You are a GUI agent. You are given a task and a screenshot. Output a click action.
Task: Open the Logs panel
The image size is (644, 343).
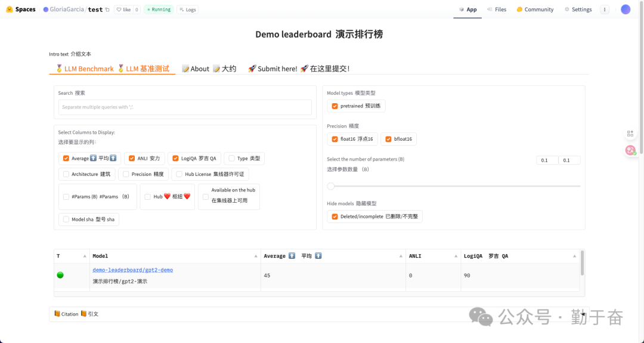[x=188, y=10]
